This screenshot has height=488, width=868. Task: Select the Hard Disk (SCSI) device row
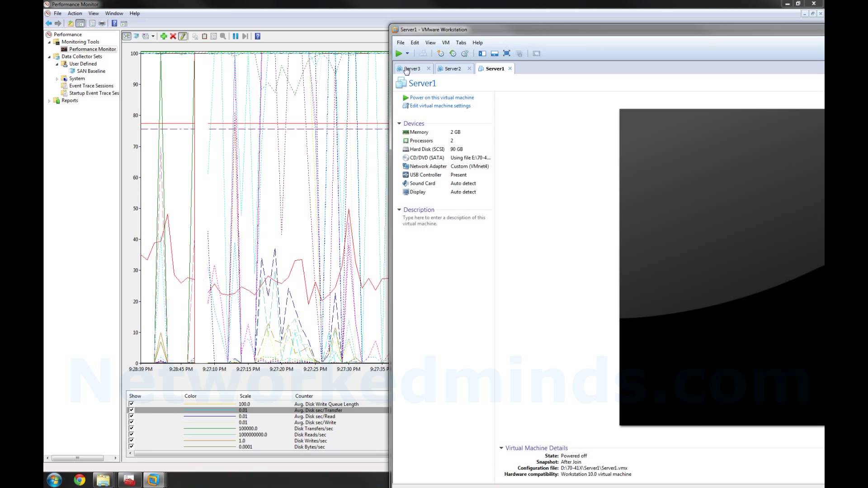[x=446, y=149]
